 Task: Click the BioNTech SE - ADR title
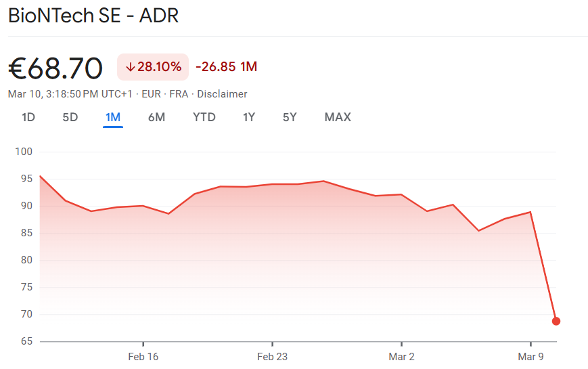pyautogui.click(x=93, y=16)
